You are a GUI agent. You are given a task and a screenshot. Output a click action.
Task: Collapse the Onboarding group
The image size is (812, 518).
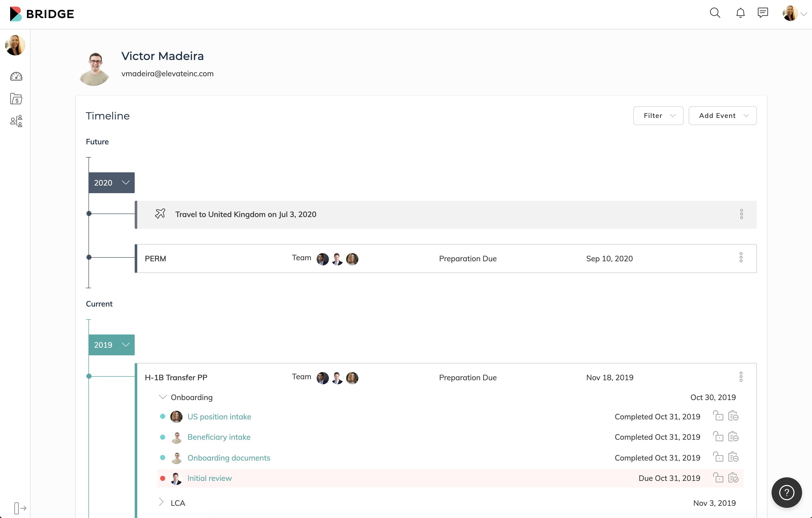(163, 397)
